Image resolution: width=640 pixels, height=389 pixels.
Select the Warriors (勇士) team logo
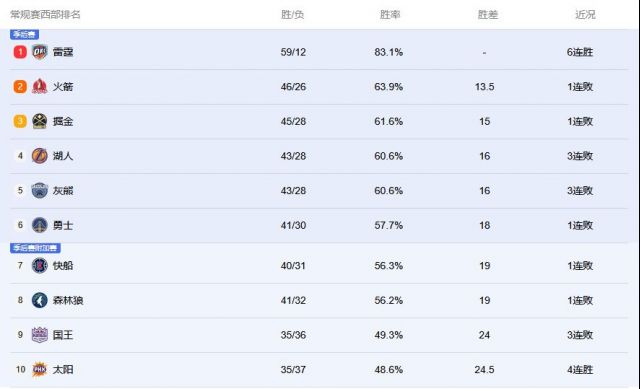click(x=40, y=225)
